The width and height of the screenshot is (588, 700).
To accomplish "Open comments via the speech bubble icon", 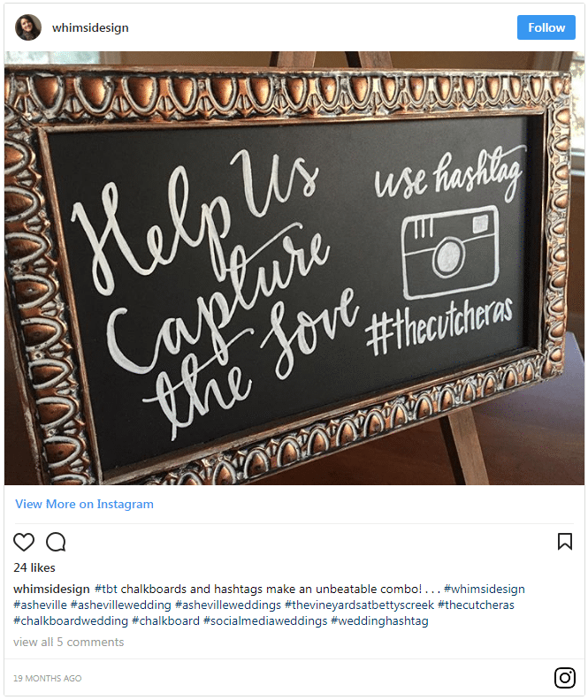I will 56,542.
